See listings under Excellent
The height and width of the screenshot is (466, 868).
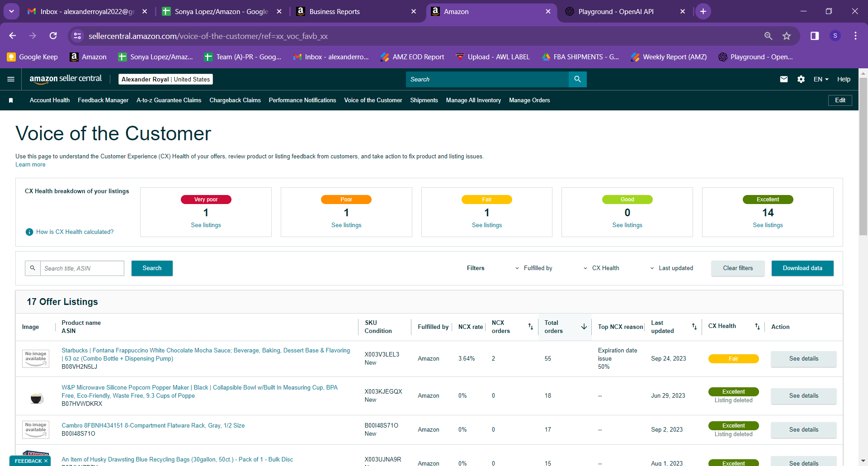768,225
